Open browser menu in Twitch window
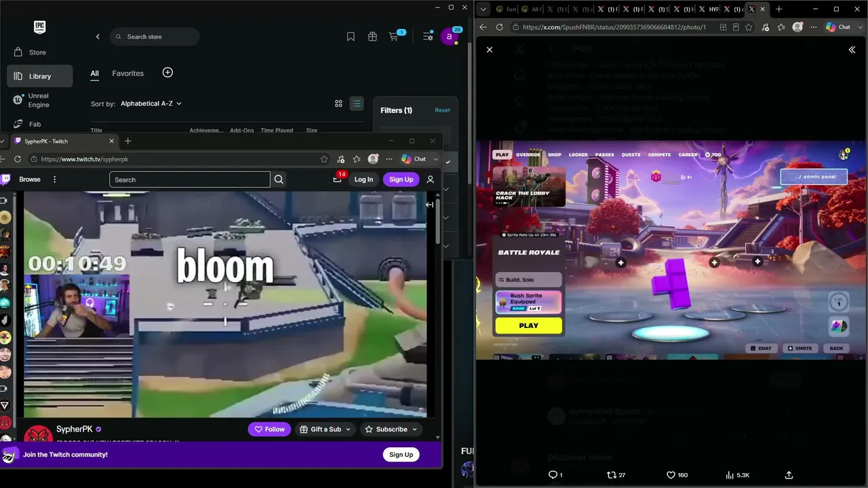The image size is (868, 488). 389,159
